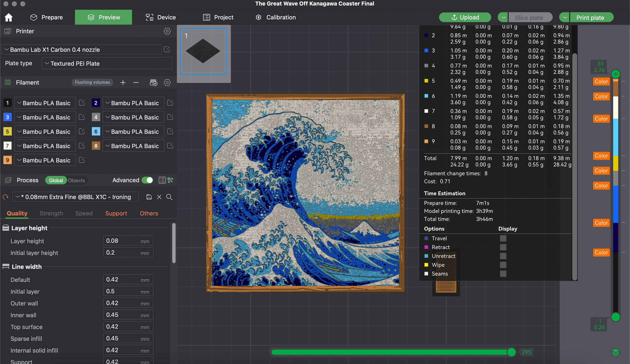The height and width of the screenshot is (364, 630).
Task: Toggle Travel display checkbox
Action: [x=503, y=238]
